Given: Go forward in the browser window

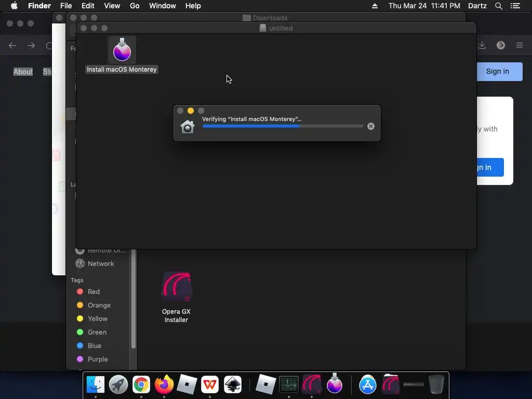Looking at the screenshot, I should (31, 46).
